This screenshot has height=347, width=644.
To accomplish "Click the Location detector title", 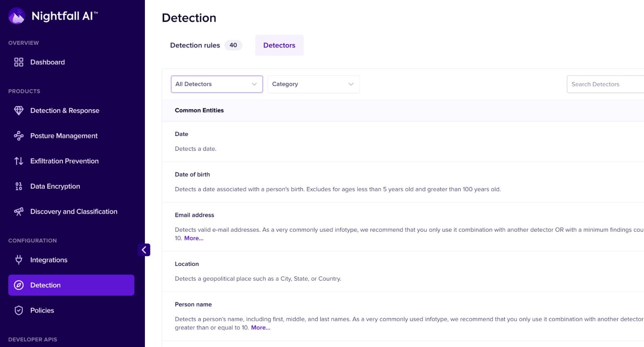I will [x=187, y=264].
